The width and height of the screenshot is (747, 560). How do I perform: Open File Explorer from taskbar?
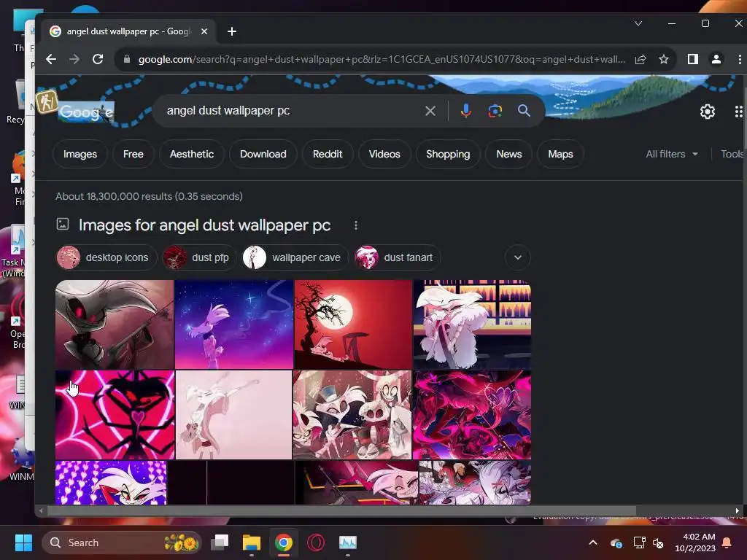coord(252,542)
